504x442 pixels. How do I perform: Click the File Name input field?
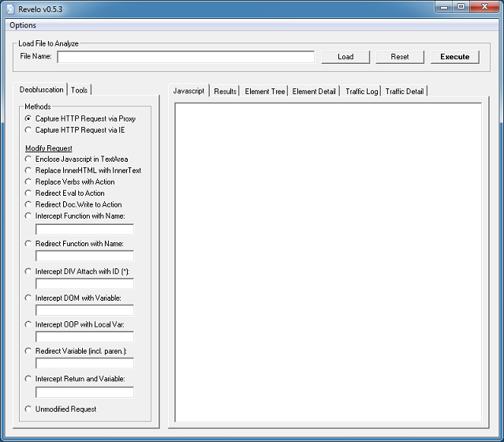tap(185, 57)
